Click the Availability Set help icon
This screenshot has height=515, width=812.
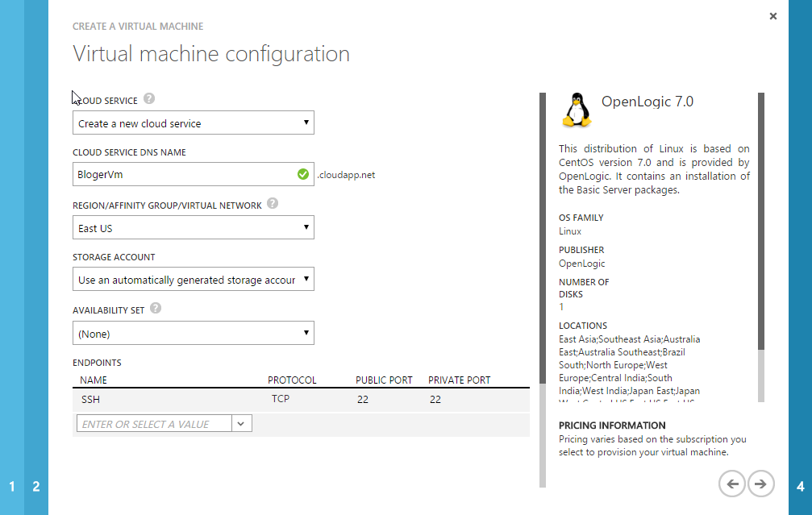click(x=156, y=308)
